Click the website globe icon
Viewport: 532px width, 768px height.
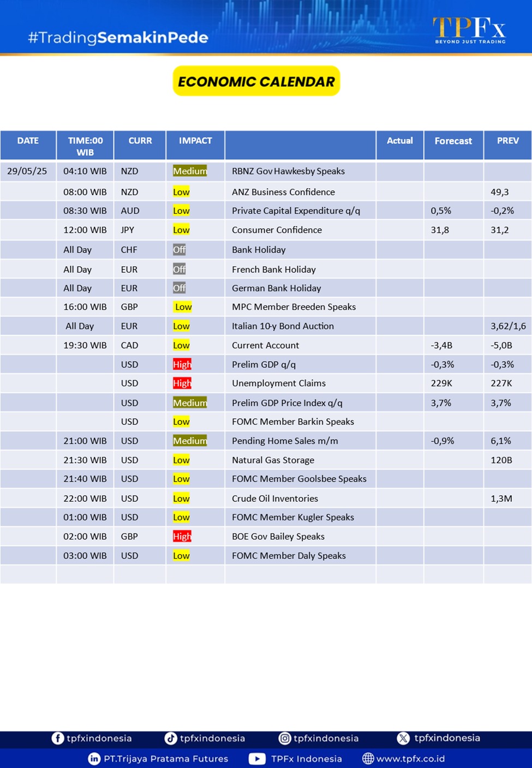368,759
